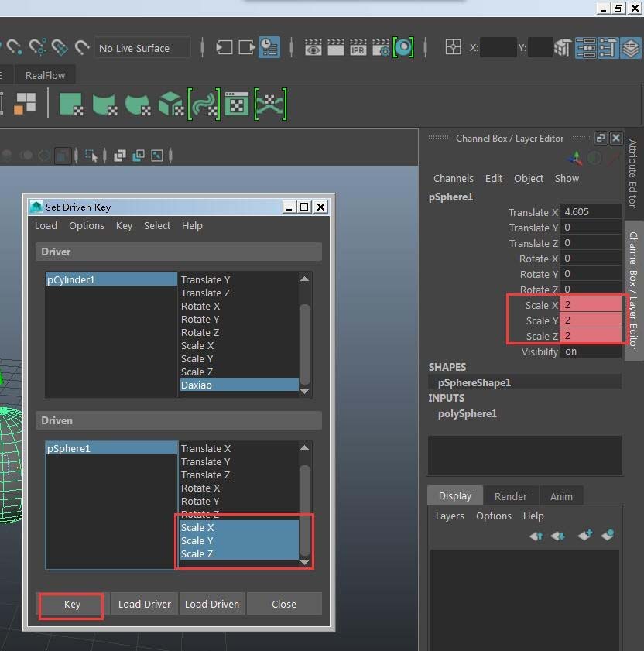Image resolution: width=644 pixels, height=651 pixels.
Task: Click the snap to projected center icon
Action: point(60,47)
